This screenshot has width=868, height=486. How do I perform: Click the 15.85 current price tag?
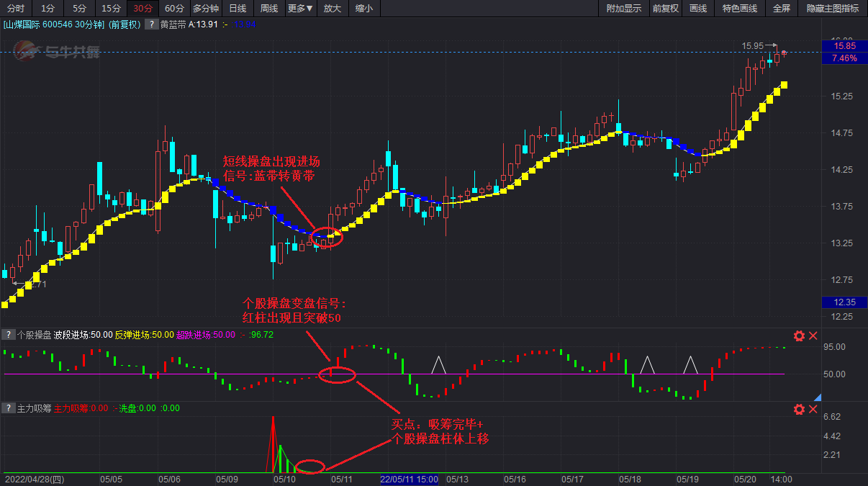pyautogui.click(x=844, y=46)
